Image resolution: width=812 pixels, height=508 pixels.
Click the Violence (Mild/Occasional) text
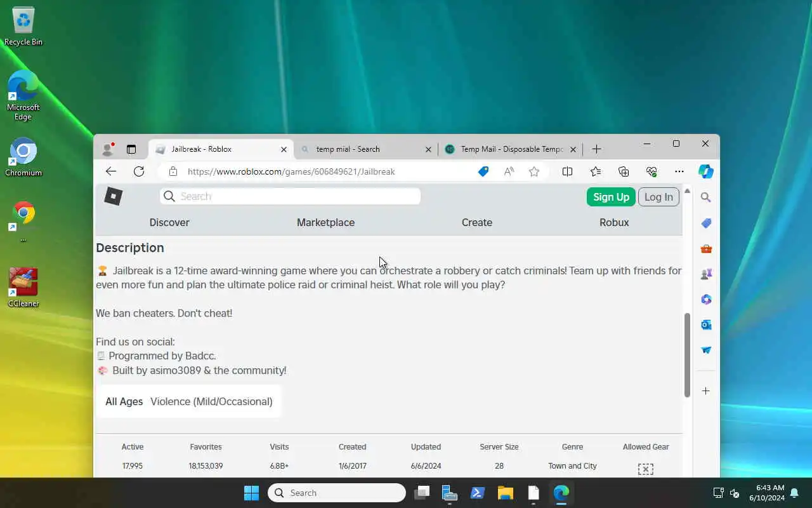pyautogui.click(x=211, y=401)
